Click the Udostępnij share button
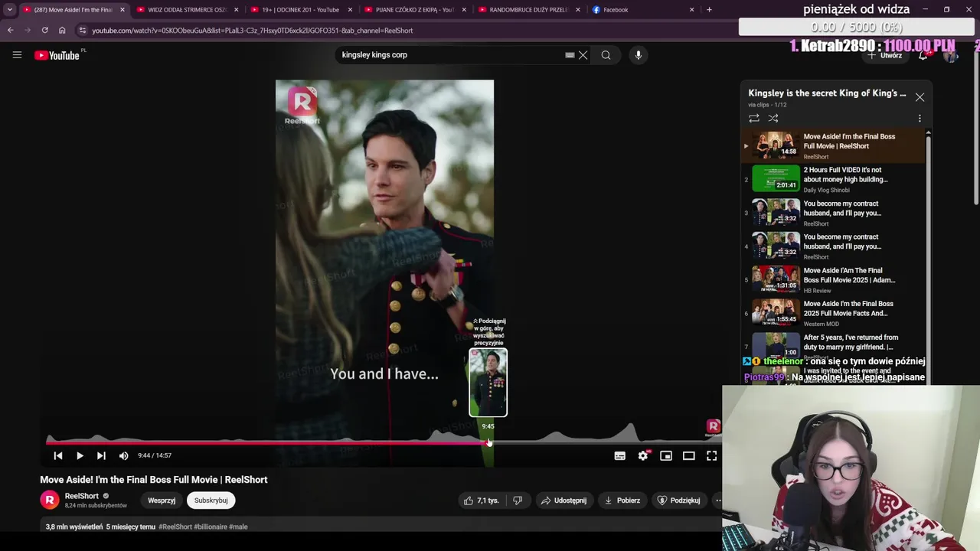Screen dimensions: 980x551 pos(563,500)
